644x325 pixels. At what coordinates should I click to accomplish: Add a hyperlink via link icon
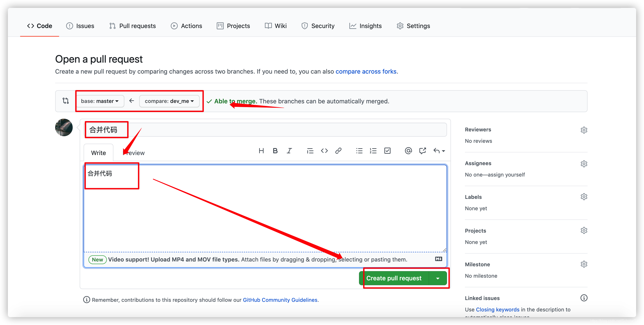338,151
